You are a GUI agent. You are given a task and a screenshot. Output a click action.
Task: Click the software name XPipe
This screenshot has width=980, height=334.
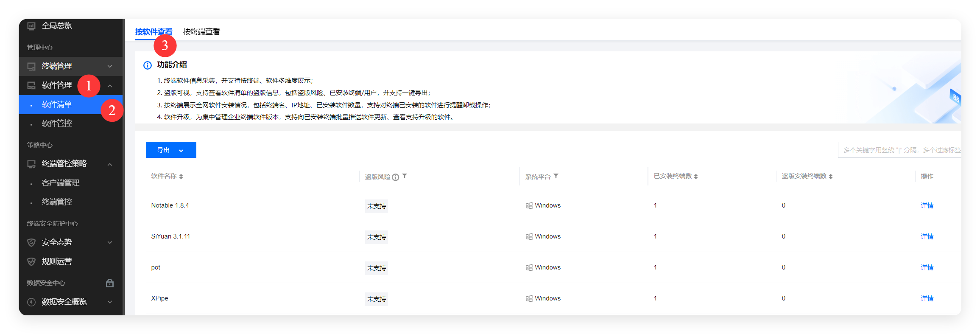[x=159, y=298]
